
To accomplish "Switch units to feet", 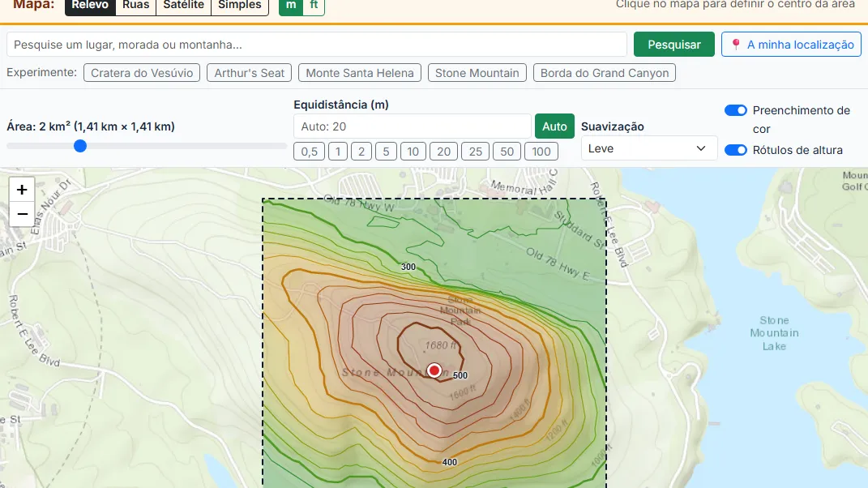I will (314, 6).
